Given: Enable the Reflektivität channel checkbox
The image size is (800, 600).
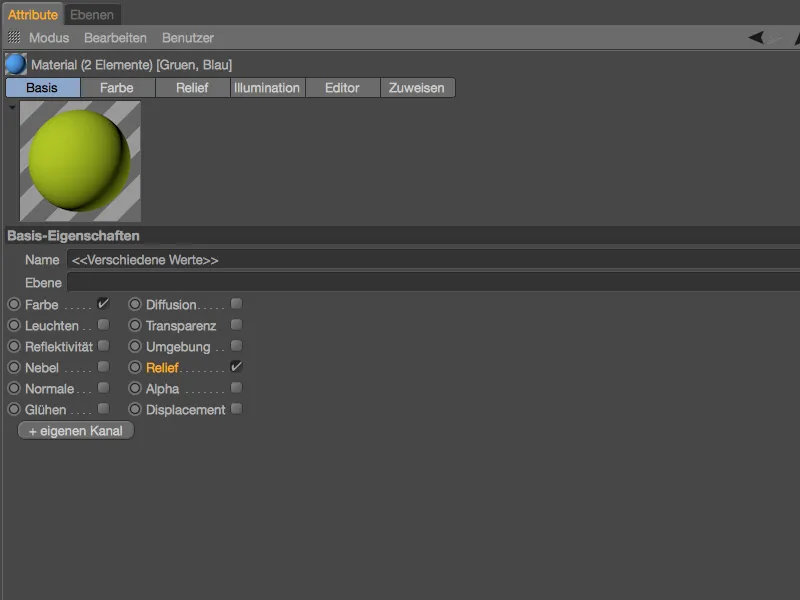Looking at the screenshot, I should (103, 345).
